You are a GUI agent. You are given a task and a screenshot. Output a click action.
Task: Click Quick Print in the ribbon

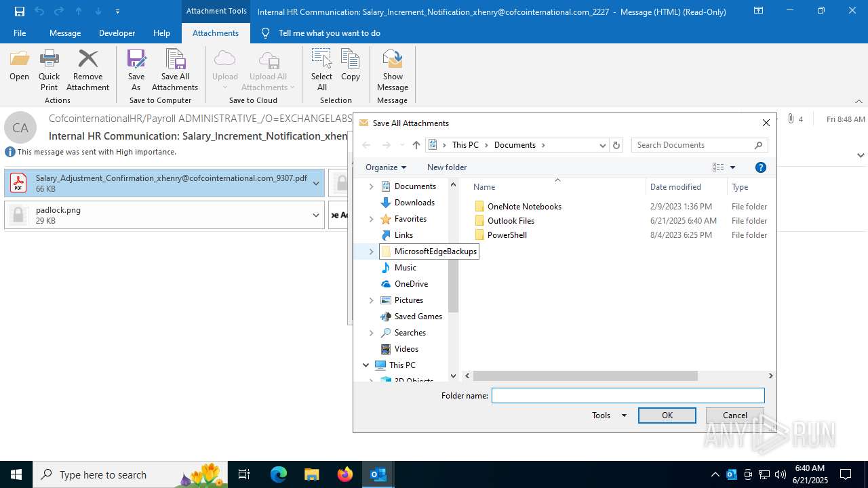(49, 70)
